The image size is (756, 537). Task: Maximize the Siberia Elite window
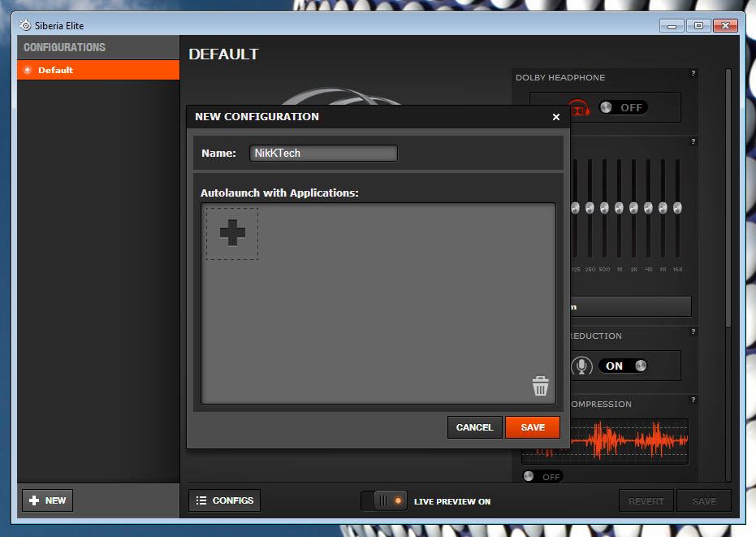coord(698,25)
